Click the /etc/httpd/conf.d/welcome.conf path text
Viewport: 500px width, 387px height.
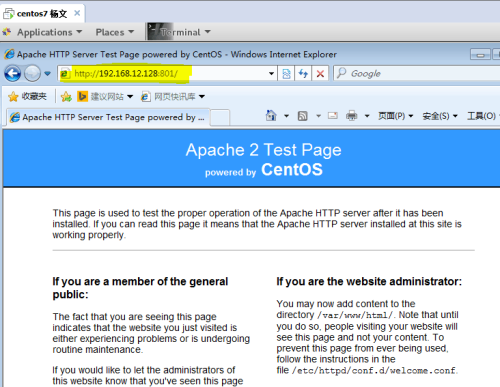374,370
